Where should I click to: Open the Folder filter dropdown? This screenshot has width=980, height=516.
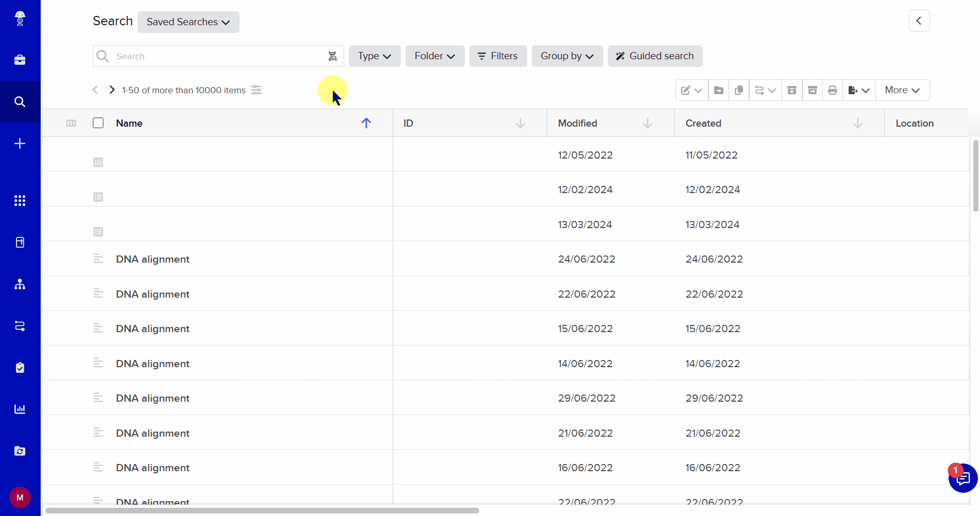(x=435, y=56)
